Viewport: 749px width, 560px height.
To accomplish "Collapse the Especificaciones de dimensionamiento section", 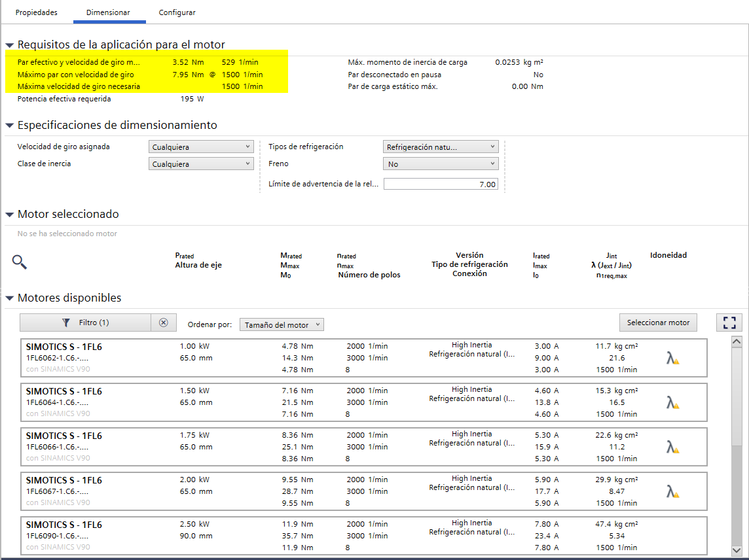I will pyautogui.click(x=10, y=126).
